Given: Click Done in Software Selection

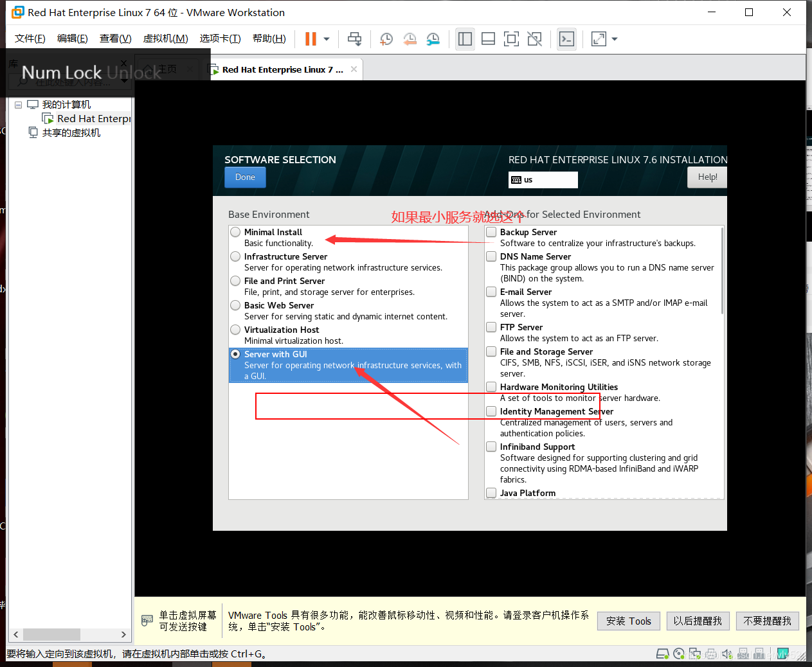Looking at the screenshot, I should point(245,177).
